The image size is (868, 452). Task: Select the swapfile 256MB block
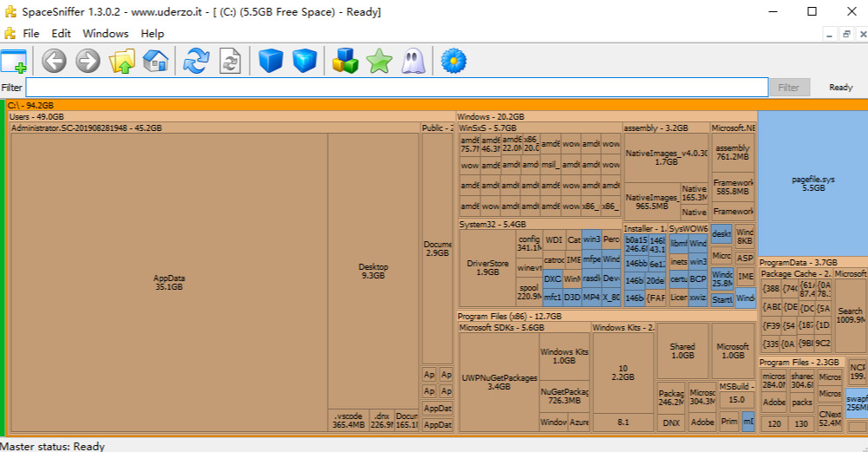coord(857,403)
